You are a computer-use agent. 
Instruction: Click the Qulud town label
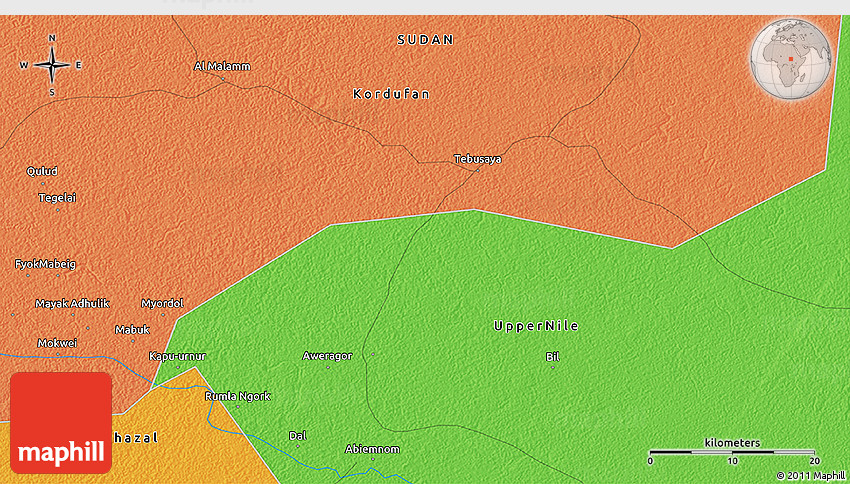[42, 171]
